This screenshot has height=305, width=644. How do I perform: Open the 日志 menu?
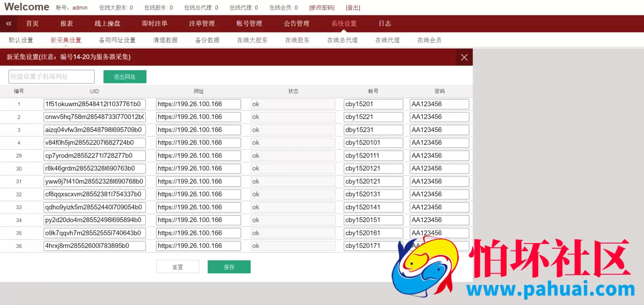coord(385,24)
